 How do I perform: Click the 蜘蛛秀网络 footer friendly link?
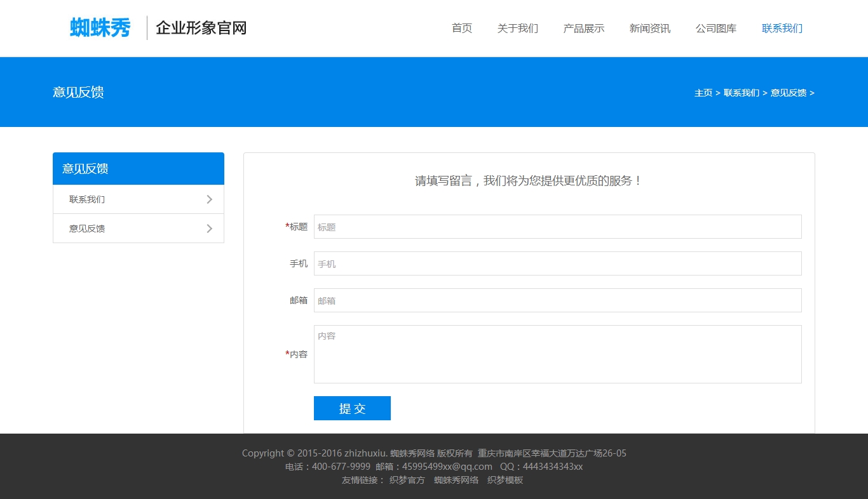coord(456,480)
